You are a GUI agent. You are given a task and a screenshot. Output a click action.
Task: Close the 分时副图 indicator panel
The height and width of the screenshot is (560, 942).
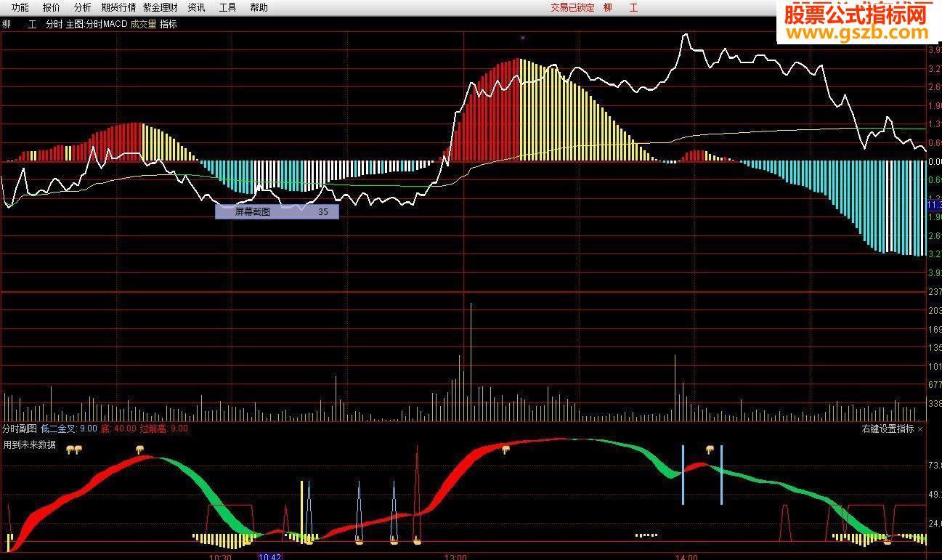(x=920, y=429)
